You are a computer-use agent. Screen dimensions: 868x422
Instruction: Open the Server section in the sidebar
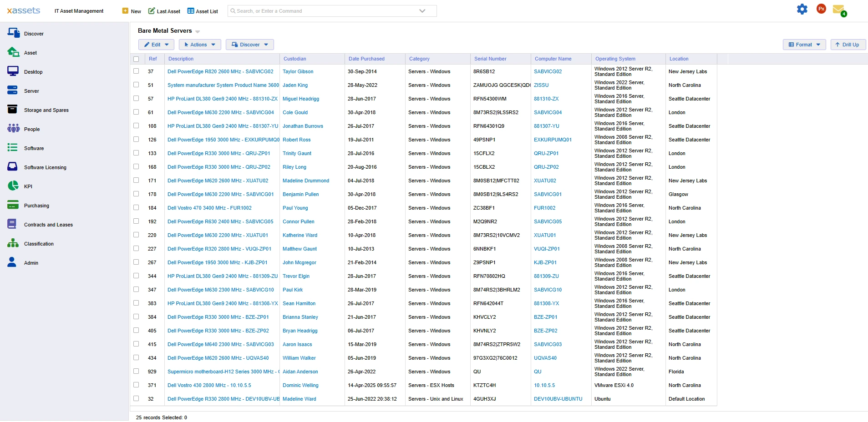point(30,90)
